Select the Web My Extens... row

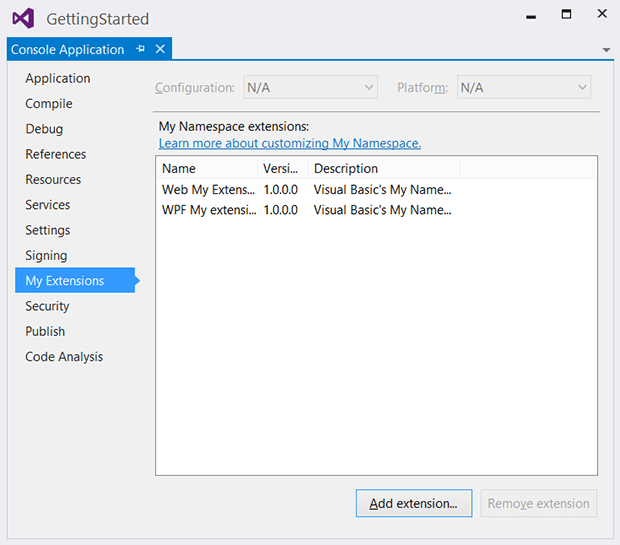pyautogui.click(x=376, y=190)
